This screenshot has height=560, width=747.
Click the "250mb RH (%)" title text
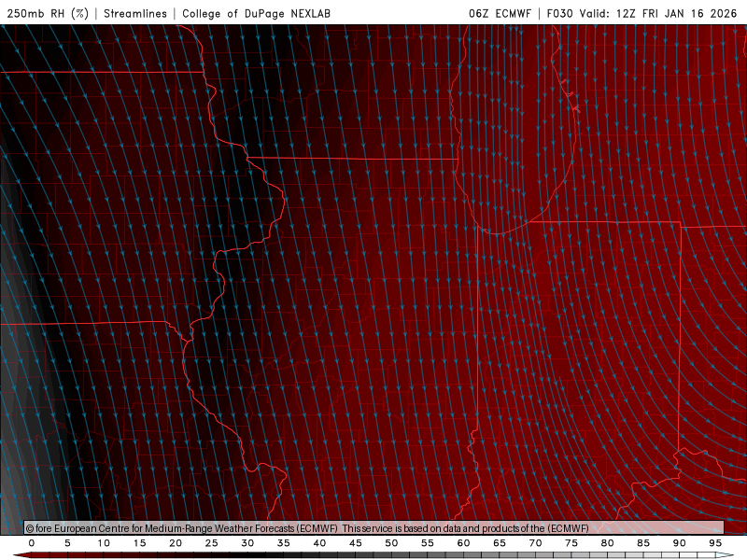48,14
